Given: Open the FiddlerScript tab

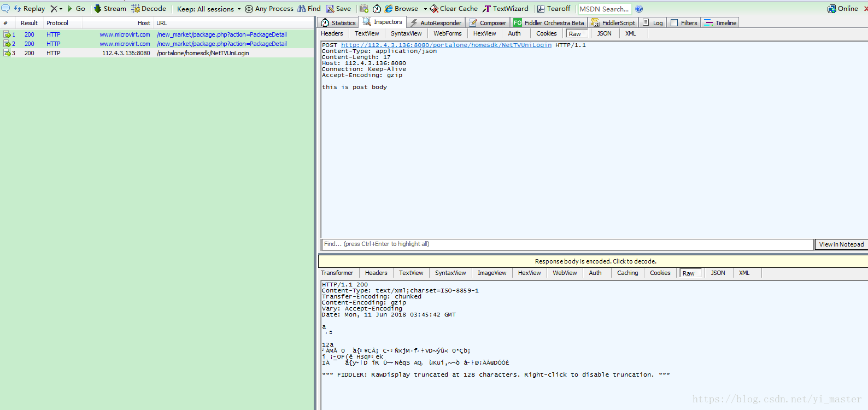Looking at the screenshot, I should [613, 22].
